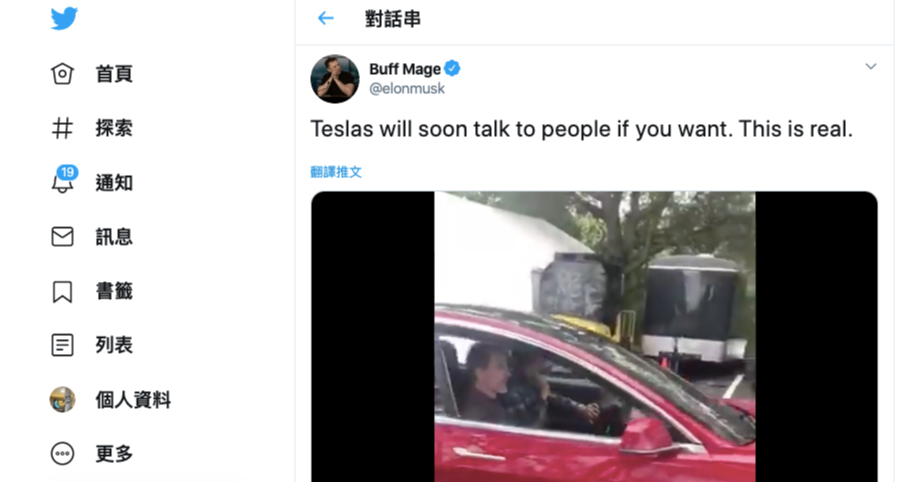Click the messages envelope icon
The width and height of the screenshot is (921, 482).
[x=62, y=237]
